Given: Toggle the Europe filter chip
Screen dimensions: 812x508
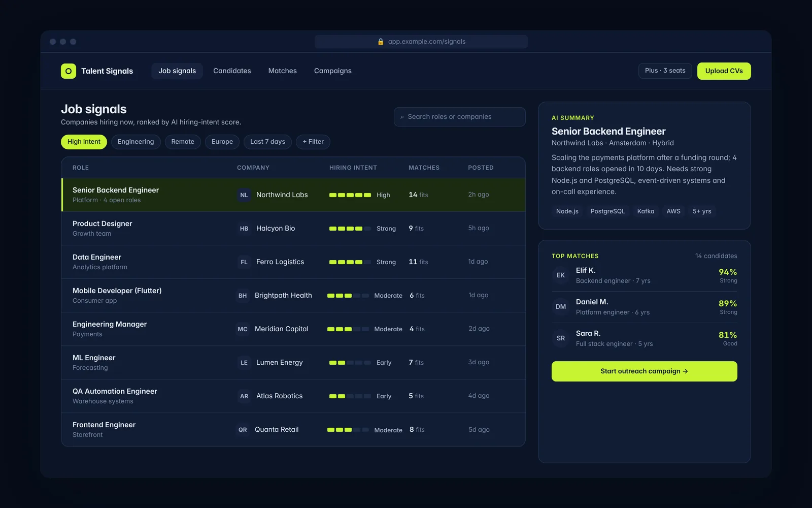Looking at the screenshot, I should pyautogui.click(x=222, y=142).
